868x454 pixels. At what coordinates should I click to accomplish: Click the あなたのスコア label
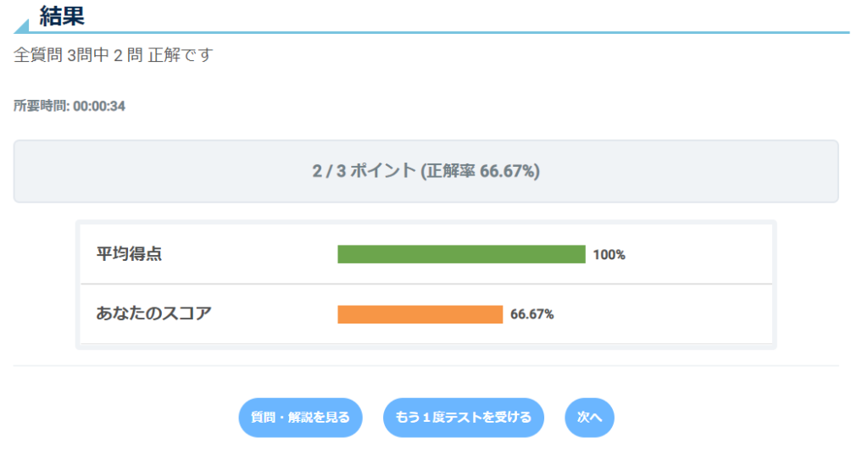[x=153, y=313]
